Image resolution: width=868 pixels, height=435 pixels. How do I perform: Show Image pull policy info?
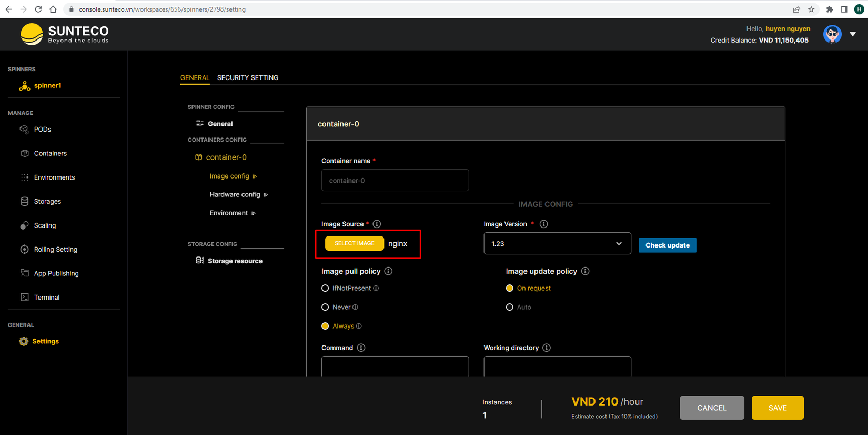pyautogui.click(x=388, y=271)
